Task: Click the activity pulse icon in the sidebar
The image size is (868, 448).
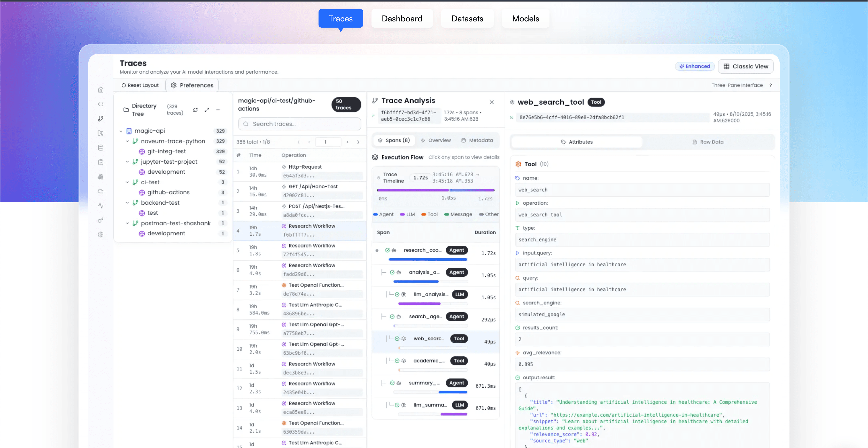Action: (100, 205)
